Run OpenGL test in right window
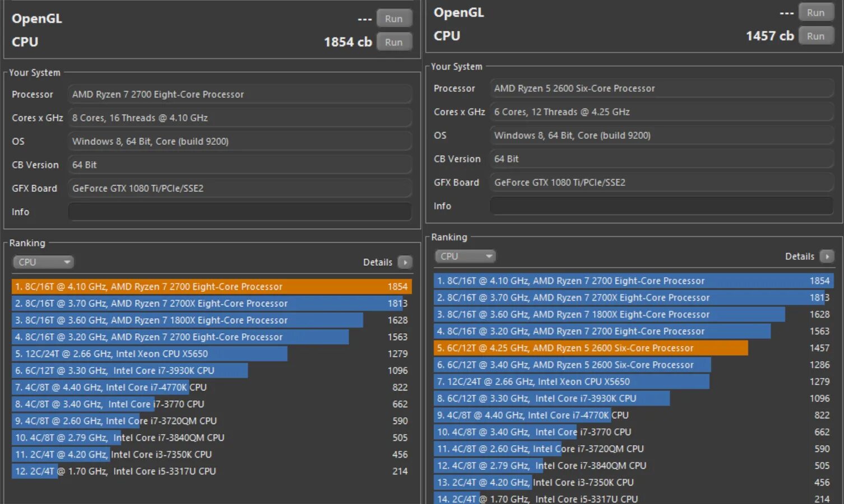 coord(816,12)
